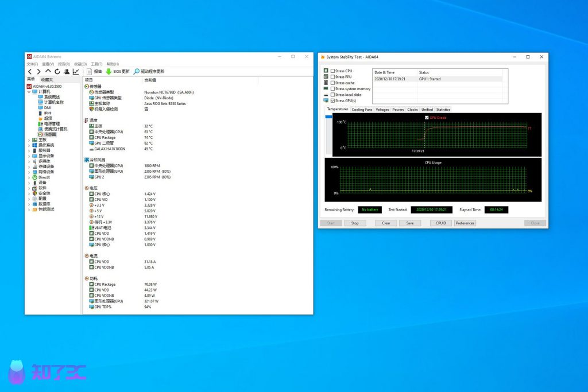
Task: Expand the 网络设备 tree node arrow
Action: pos(29,172)
